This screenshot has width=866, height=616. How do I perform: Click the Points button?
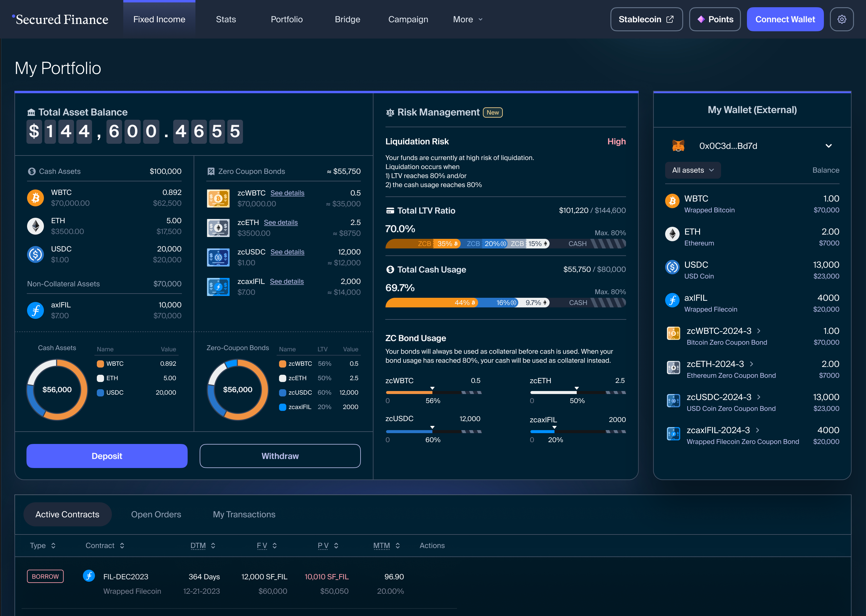click(x=715, y=19)
